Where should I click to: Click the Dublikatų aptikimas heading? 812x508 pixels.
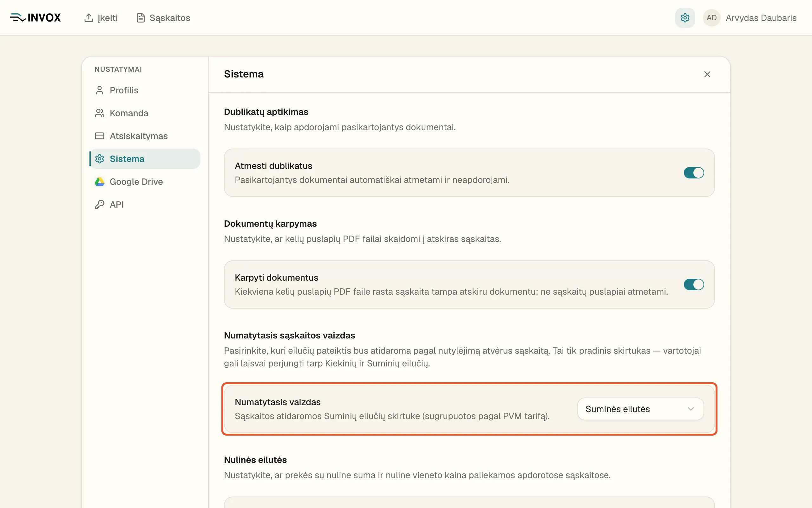(x=266, y=112)
